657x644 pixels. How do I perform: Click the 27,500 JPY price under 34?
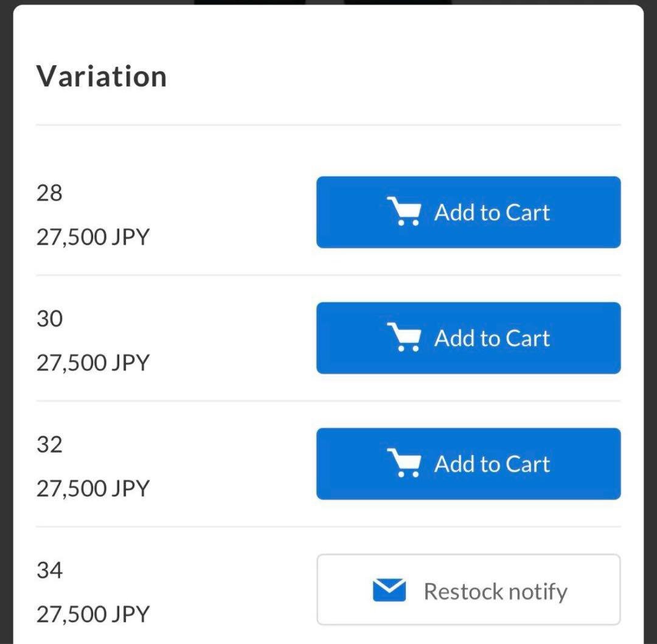93,614
